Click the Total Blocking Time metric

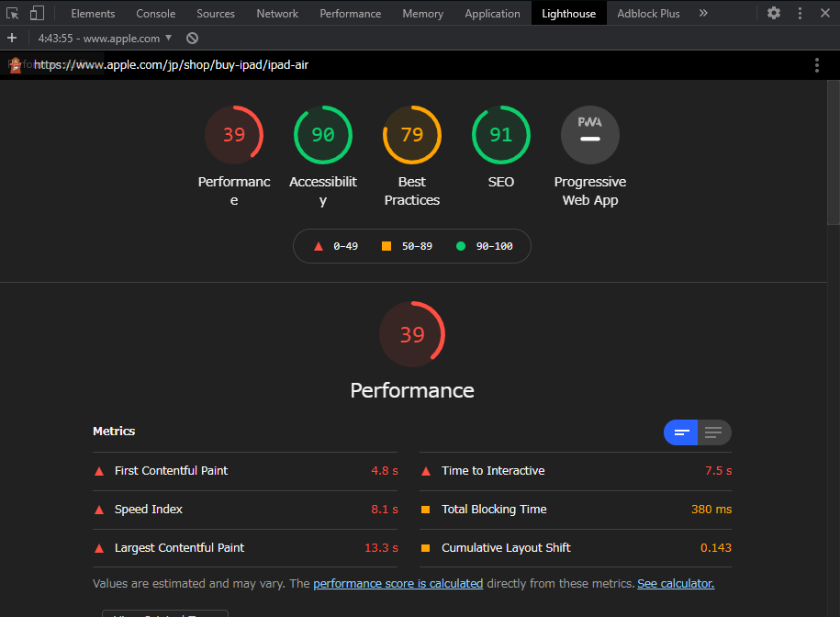tap(576, 510)
